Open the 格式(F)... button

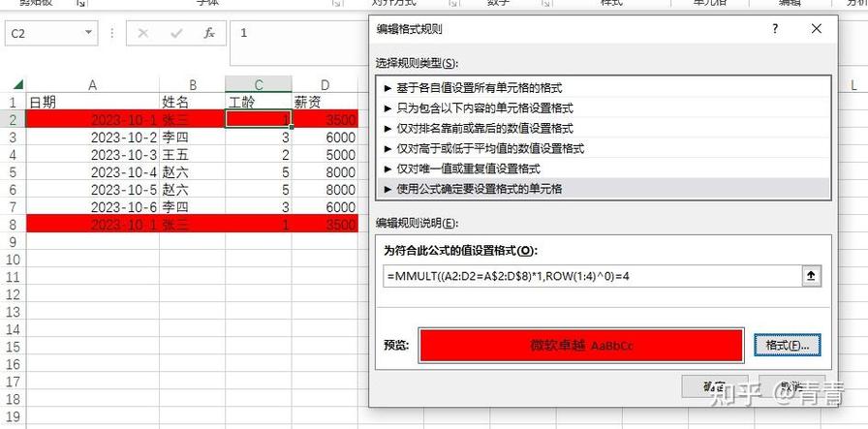(787, 345)
